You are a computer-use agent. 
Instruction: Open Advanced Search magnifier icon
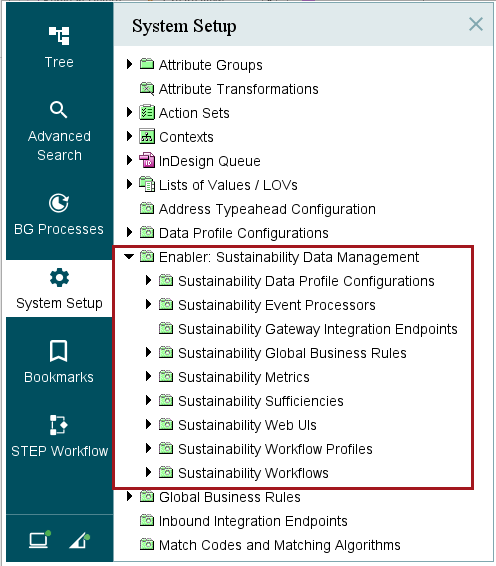(x=58, y=110)
